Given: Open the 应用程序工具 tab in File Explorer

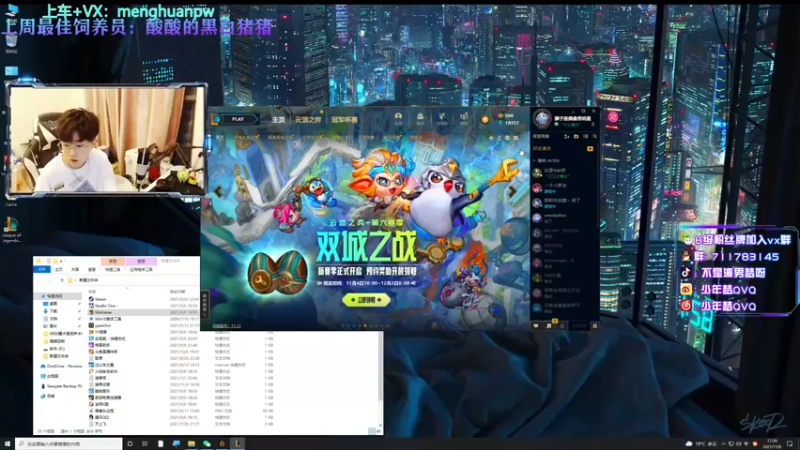Looking at the screenshot, I should click(x=141, y=269).
